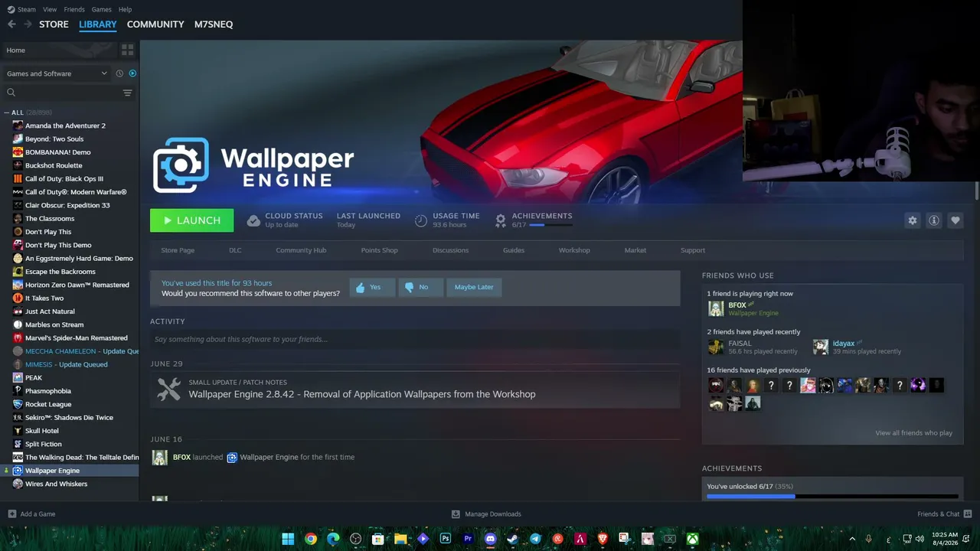This screenshot has width=980, height=551.
Task: Open the Support tab
Action: 693,250
